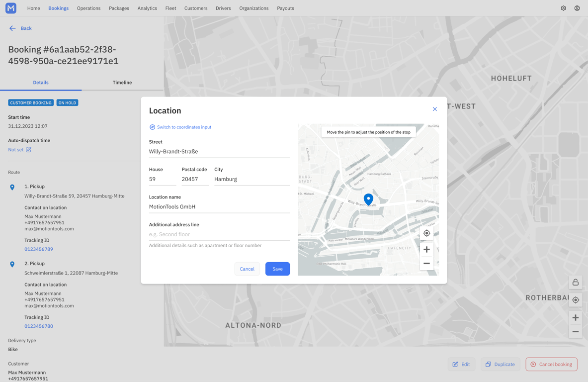
Task: Click the back arrow icon
Action: click(12, 28)
